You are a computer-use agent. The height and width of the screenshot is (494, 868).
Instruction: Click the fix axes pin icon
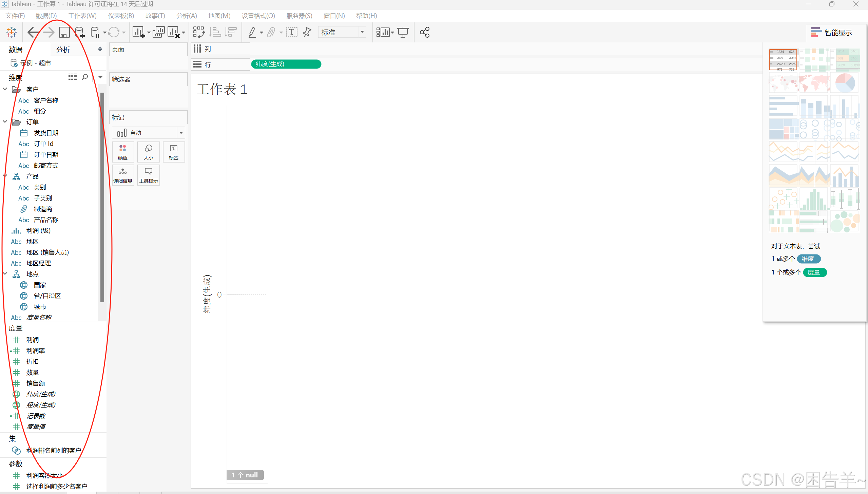[x=307, y=33]
